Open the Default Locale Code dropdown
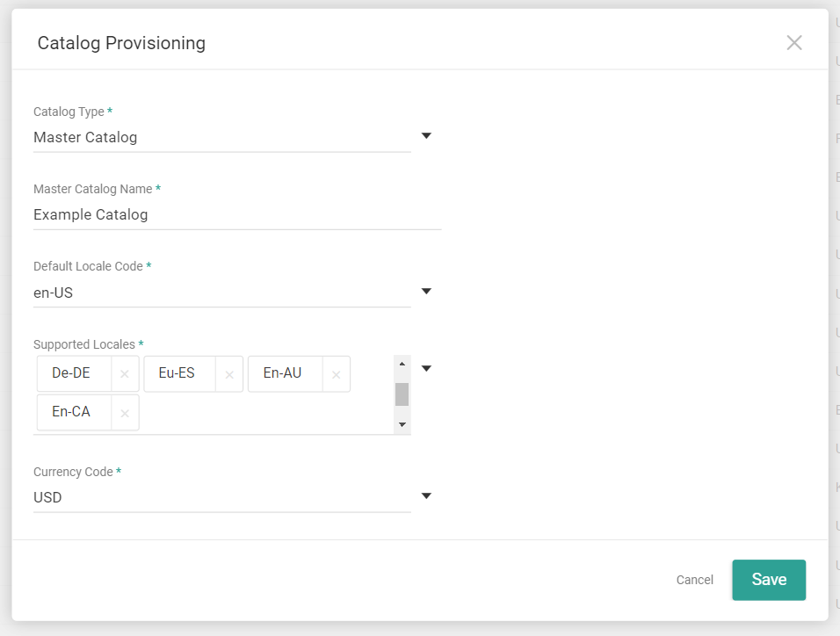The height and width of the screenshot is (636, 840). pos(426,291)
